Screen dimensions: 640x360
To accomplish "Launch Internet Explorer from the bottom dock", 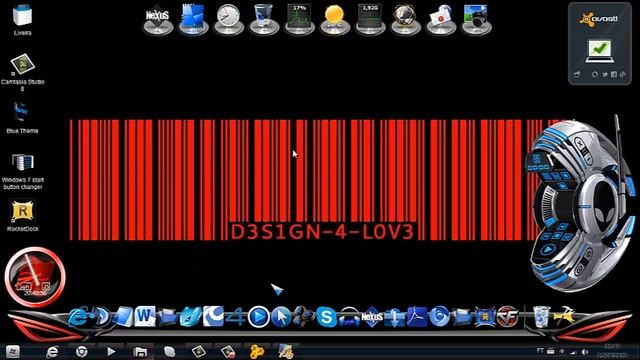I will coord(78,317).
